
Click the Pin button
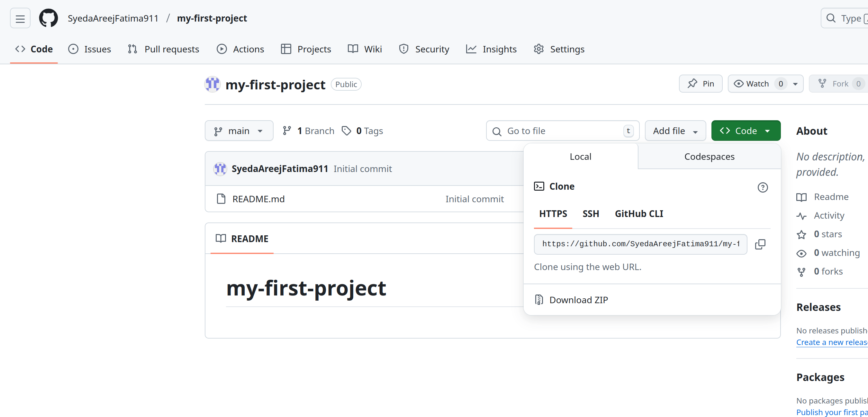click(x=701, y=84)
